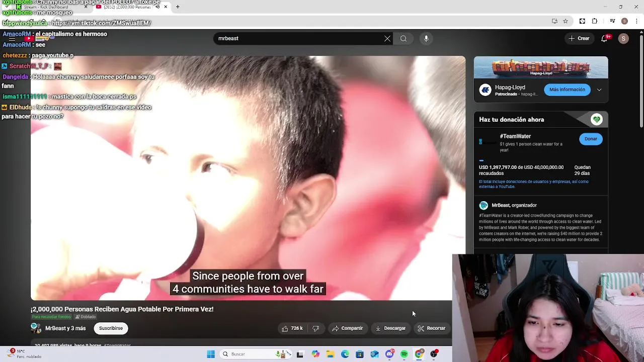Close the YouTube browser tab
Screen dimensions: 644x362
tap(166, 7)
